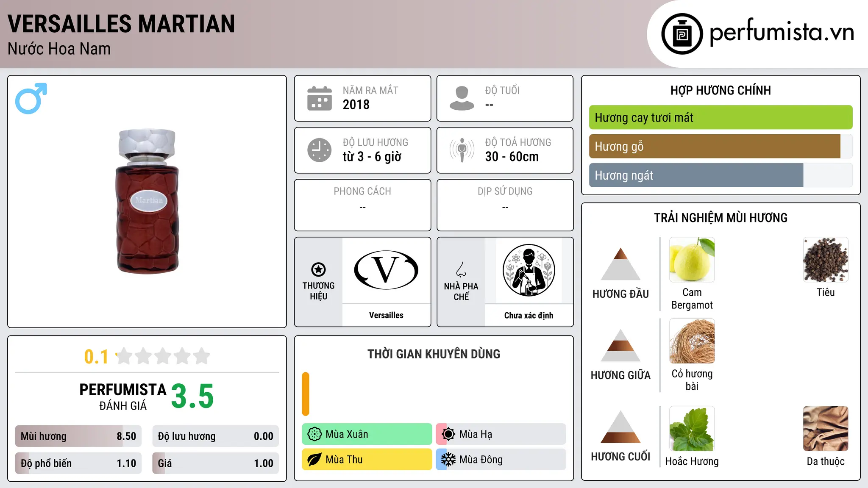Select the Mùa Hạ season button
The width and height of the screenshot is (868, 488).
point(501,434)
